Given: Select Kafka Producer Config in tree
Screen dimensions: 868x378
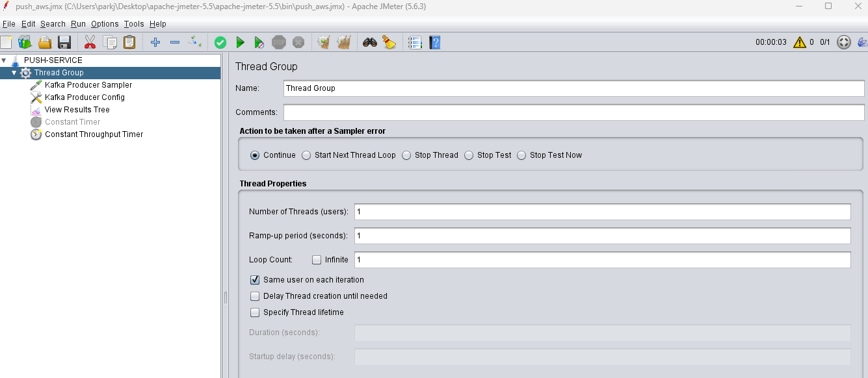Looking at the screenshot, I should click(x=85, y=97).
